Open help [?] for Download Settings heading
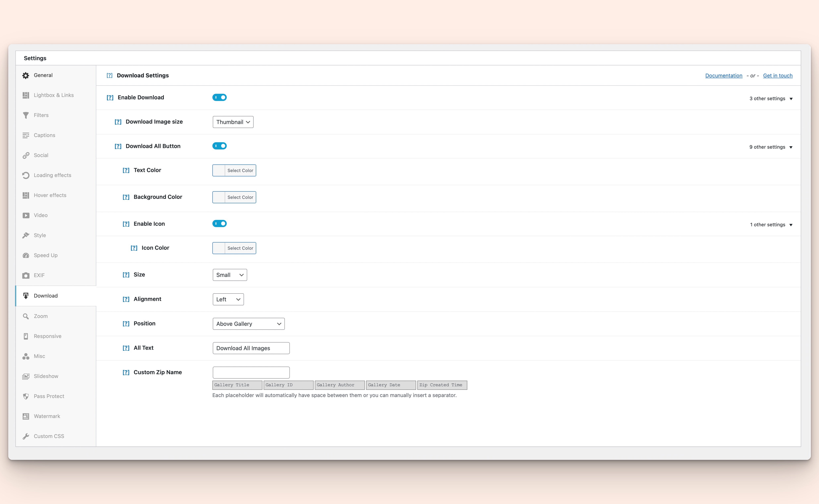The height and width of the screenshot is (504, 819). 109,75
